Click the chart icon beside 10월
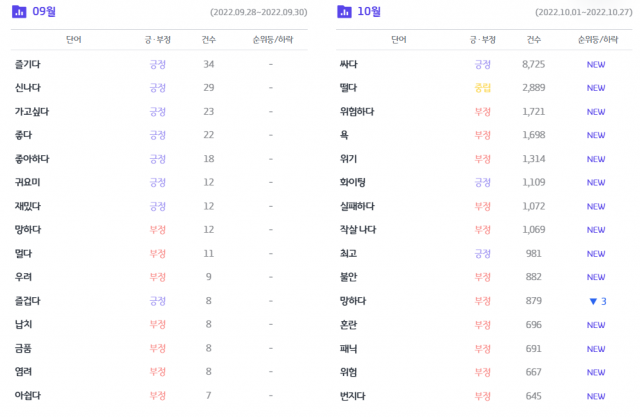Screen dimensions: 640x417 pos(344,12)
